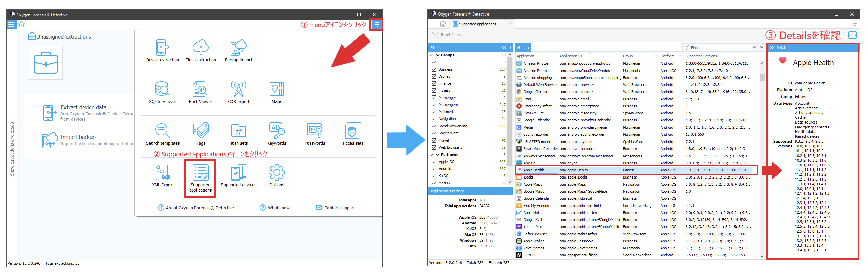
Task: Open Device extraction from the menu
Action: pyautogui.click(x=162, y=51)
